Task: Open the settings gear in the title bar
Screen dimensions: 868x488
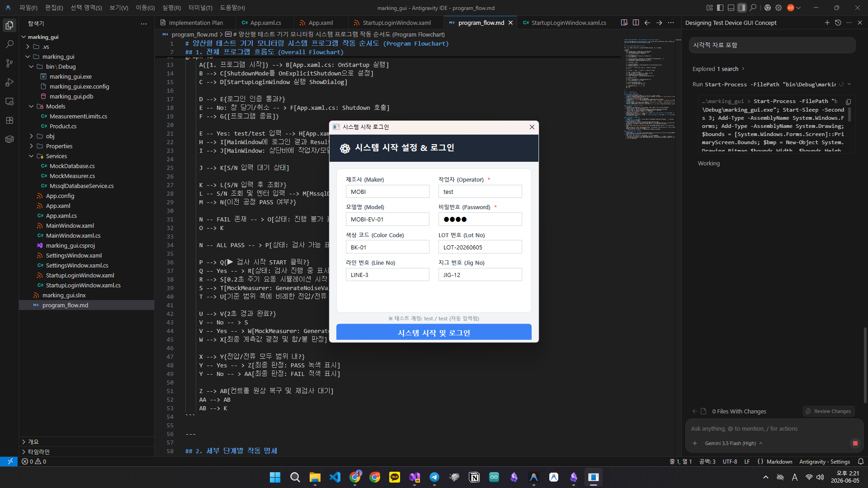Action: (778, 8)
